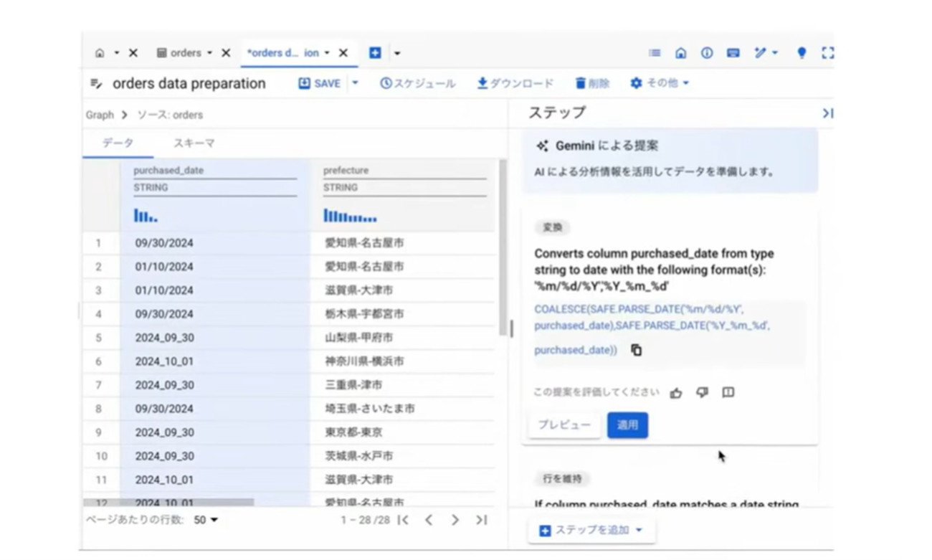Go to the last page of results
The image size is (932, 560).
point(482,520)
